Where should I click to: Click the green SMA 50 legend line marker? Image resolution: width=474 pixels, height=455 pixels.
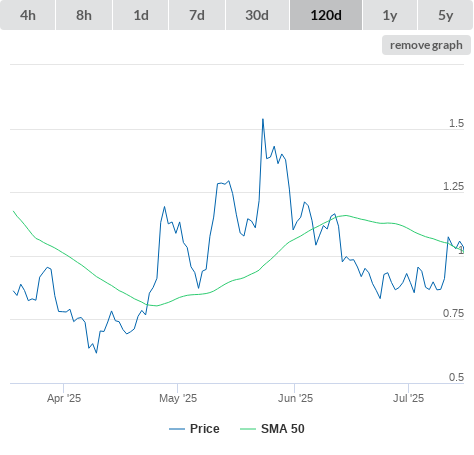coord(248,429)
